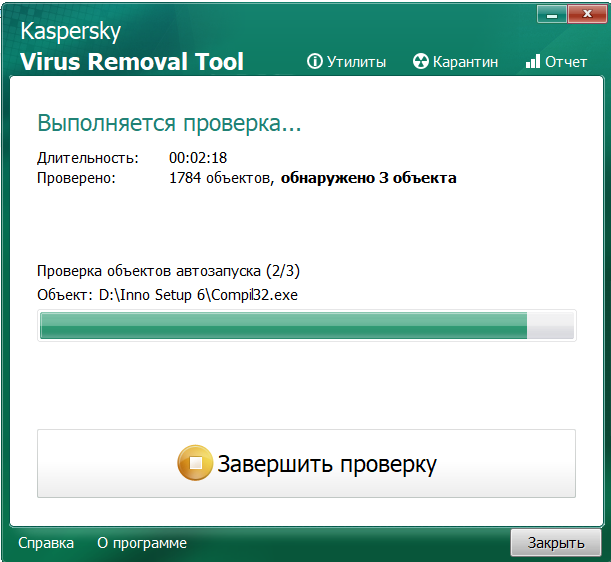The width and height of the screenshot is (611, 562).
Task: Click the 'Проверено:' label
Action: click(76, 178)
